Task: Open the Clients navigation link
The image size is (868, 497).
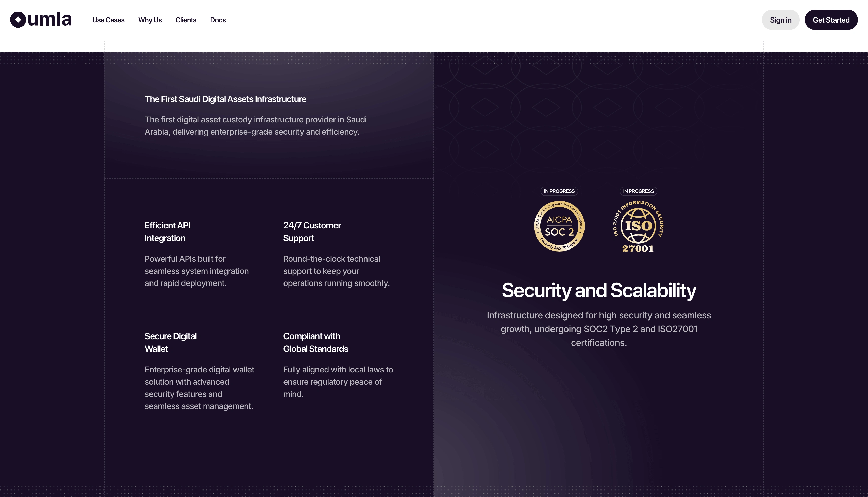Action: (x=186, y=20)
